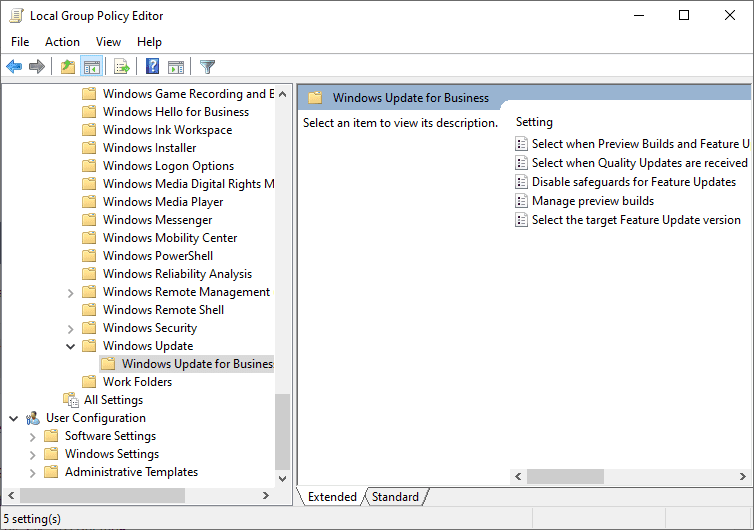The height and width of the screenshot is (530, 754).
Task: Select Windows Update for Business tree item
Action: click(x=197, y=364)
